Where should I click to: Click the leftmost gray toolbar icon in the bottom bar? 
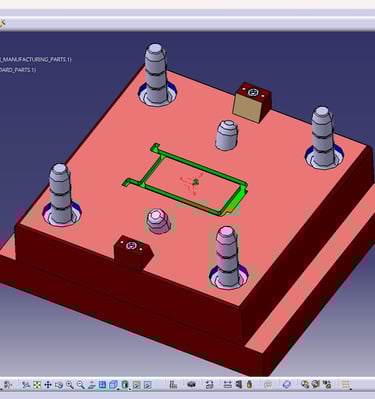[x=8, y=385]
